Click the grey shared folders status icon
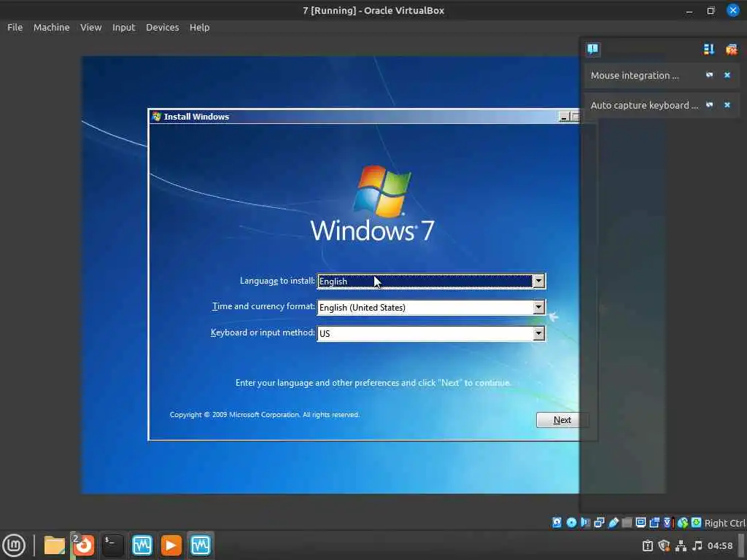Viewport: 747px width, 560px height. [x=627, y=522]
